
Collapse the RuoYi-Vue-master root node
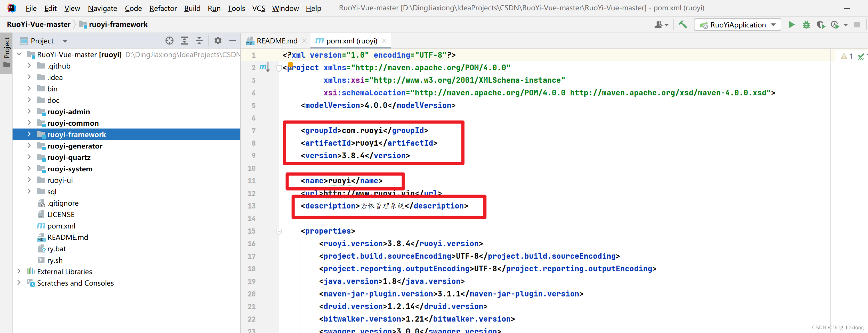tap(19, 54)
